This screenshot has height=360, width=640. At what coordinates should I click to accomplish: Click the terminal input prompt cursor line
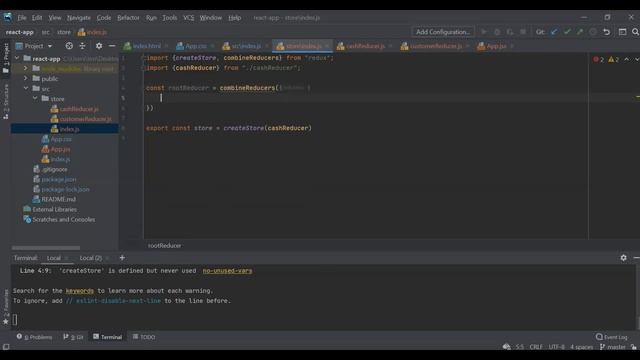click(x=15, y=320)
